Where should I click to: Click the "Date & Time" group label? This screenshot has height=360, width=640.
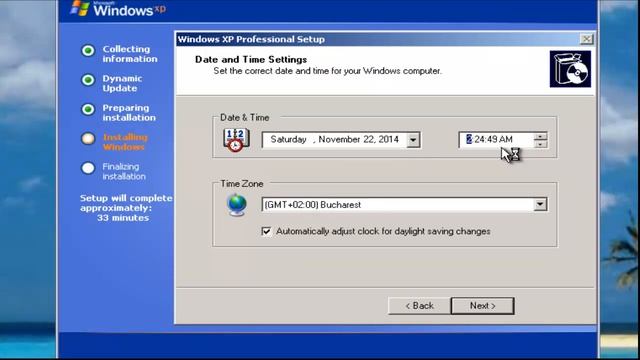(x=244, y=118)
